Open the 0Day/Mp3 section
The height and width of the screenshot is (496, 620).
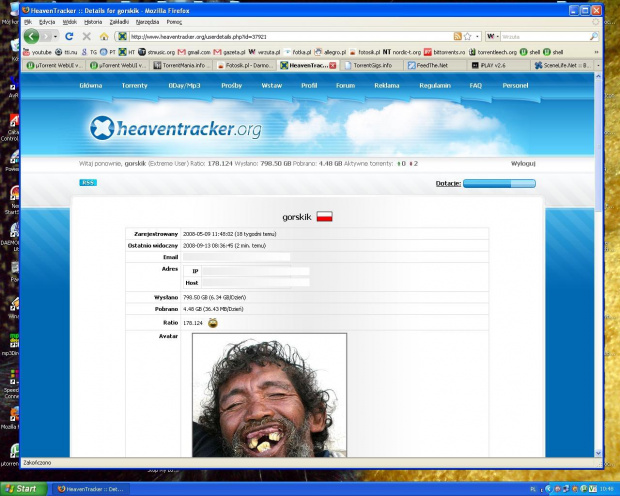[x=184, y=85]
